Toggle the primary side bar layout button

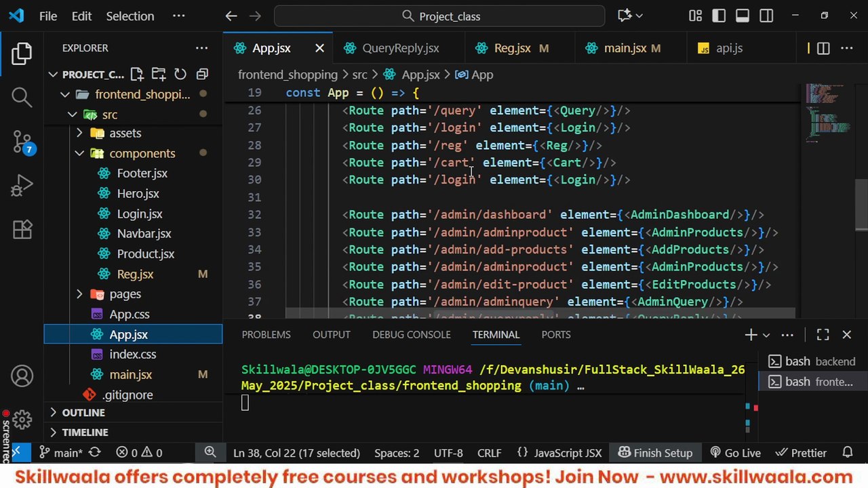coord(719,16)
